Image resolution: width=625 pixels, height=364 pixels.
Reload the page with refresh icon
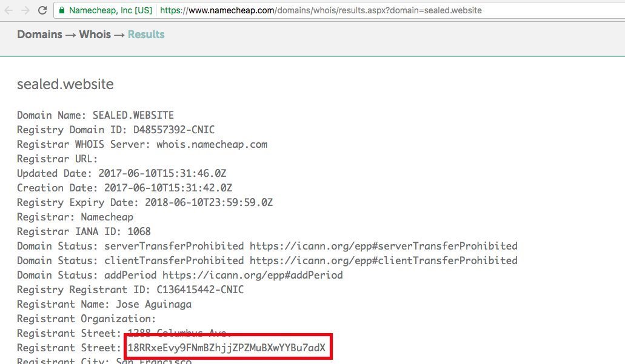coord(42,10)
